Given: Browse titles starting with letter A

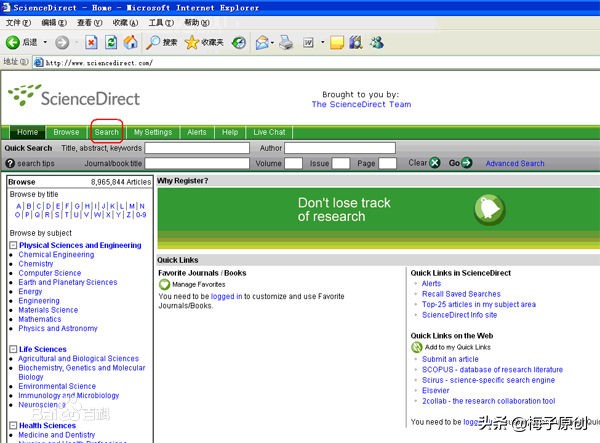Looking at the screenshot, I should [x=18, y=206].
